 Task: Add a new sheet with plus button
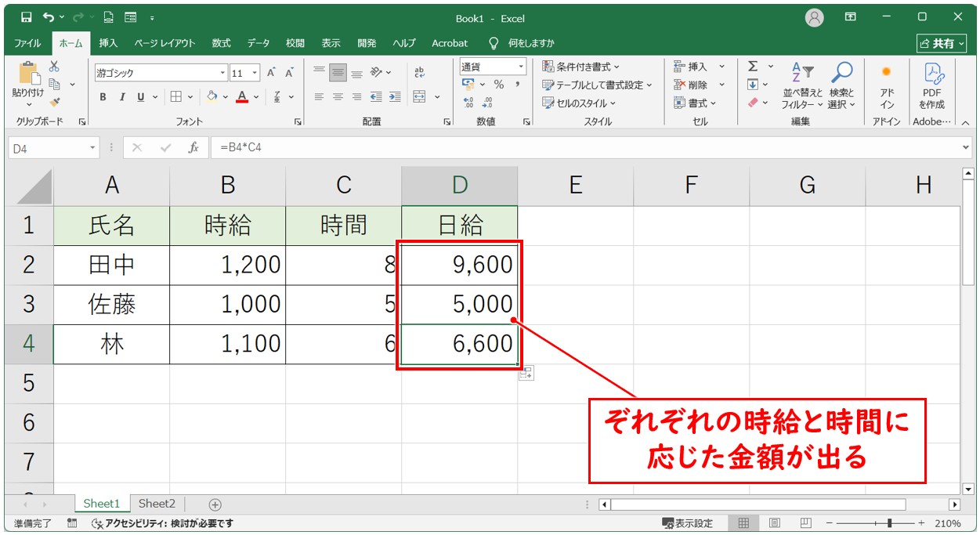[x=215, y=504]
